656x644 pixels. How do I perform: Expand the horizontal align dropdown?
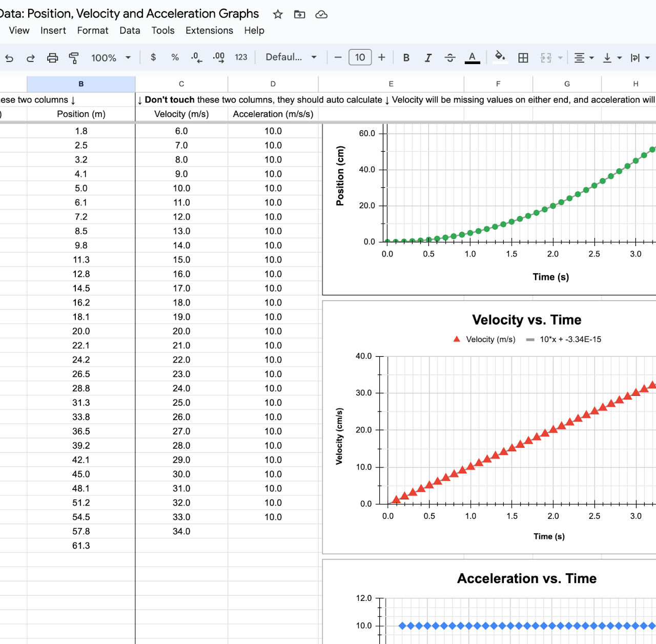(x=591, y=57)
